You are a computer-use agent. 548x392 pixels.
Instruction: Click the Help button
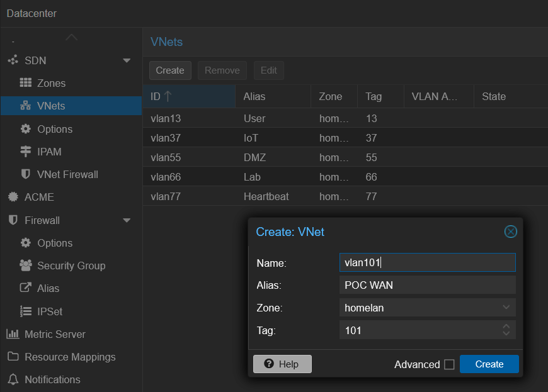pyautogui.click(x=282, y=364)
